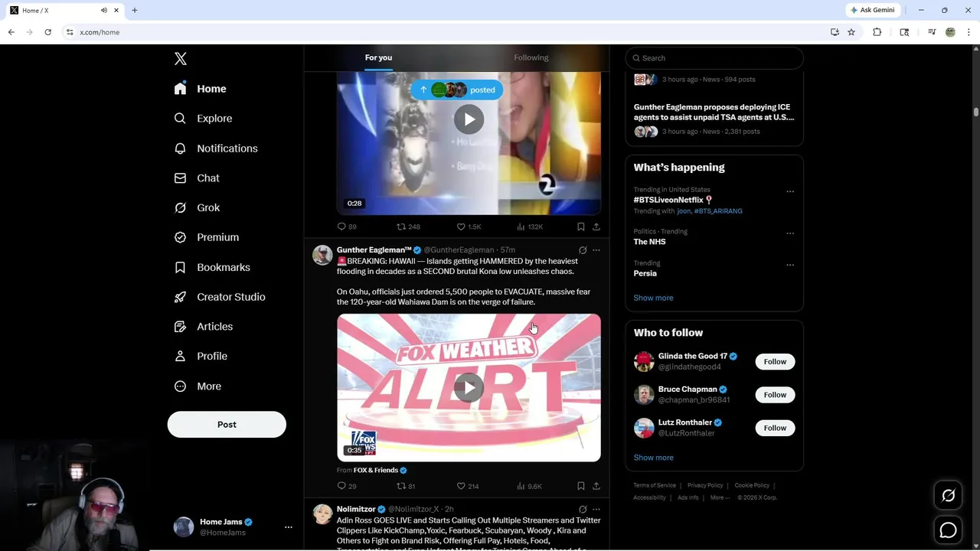Open the floating chat messages button

click(x=948, y=530)
